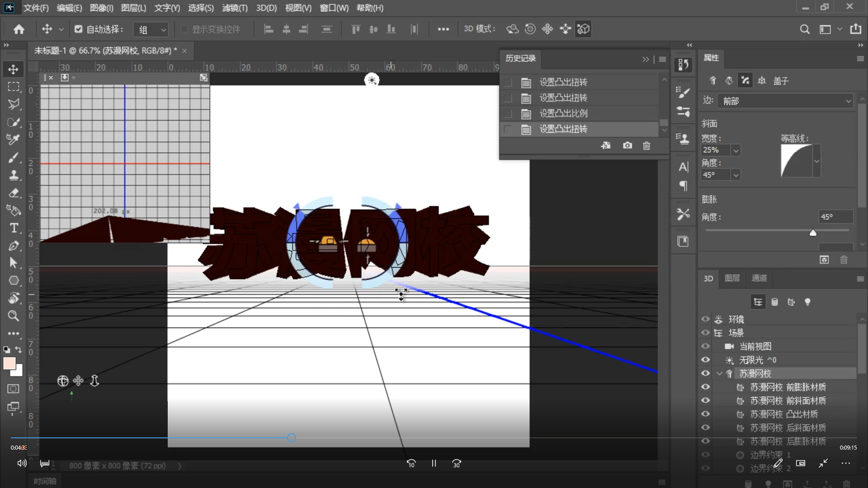Open Coordinates icon in Properties panel
The width and height of the screenshot is (868, 488).
tap(762, 80)
